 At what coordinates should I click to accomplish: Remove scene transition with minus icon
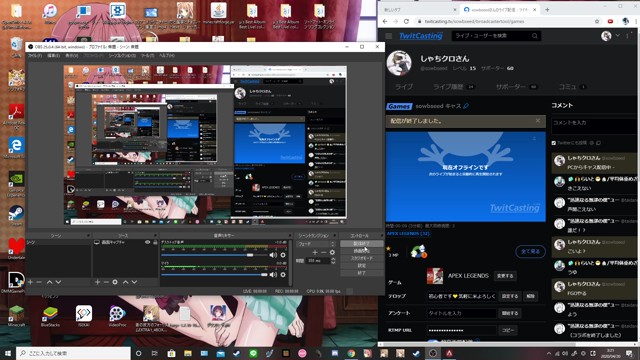pos(323,252)
